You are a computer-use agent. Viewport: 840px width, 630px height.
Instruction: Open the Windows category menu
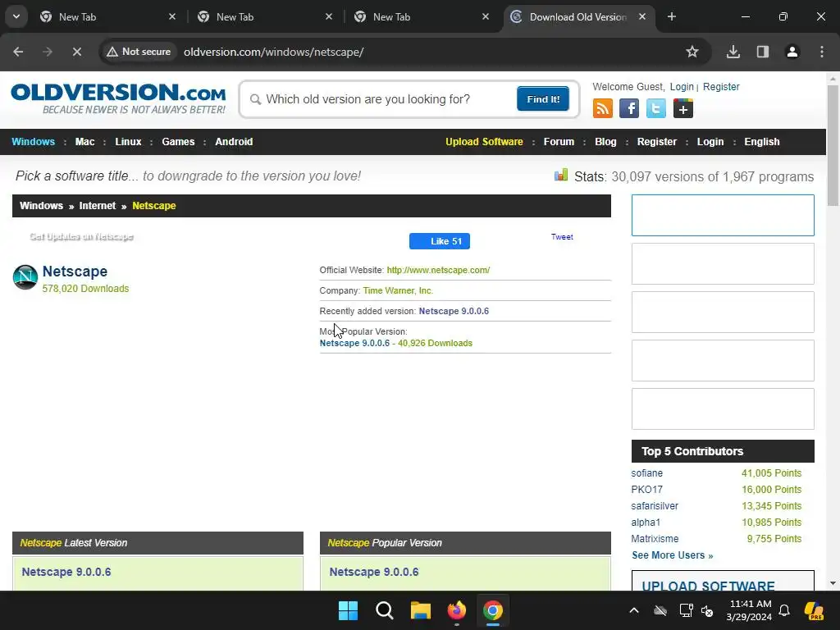(33, 142)
